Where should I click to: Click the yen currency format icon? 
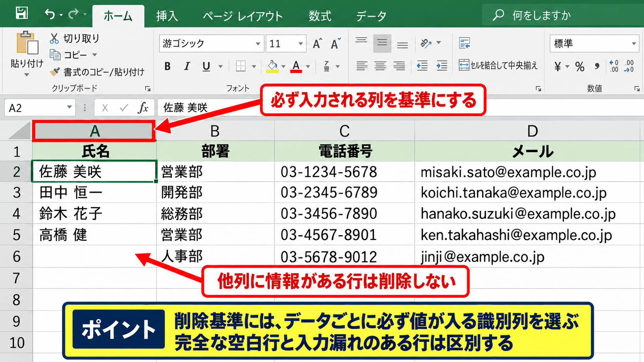point(557,67)
